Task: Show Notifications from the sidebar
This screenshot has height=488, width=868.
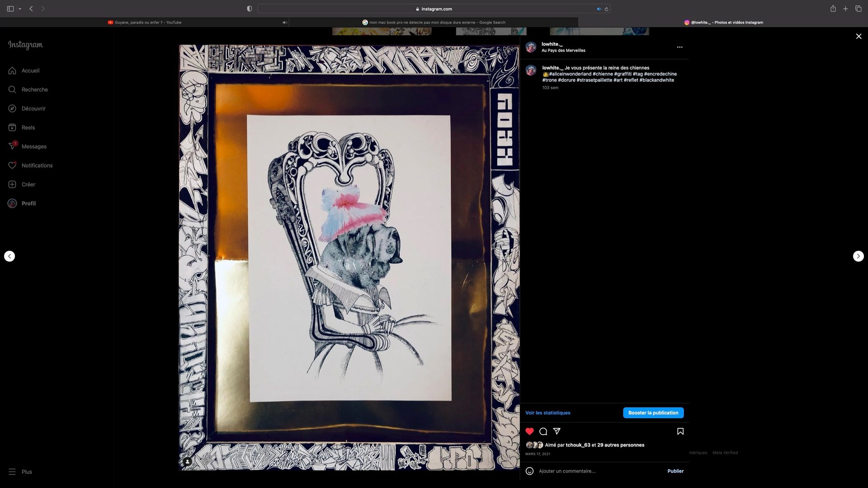Action: (38, 165)
